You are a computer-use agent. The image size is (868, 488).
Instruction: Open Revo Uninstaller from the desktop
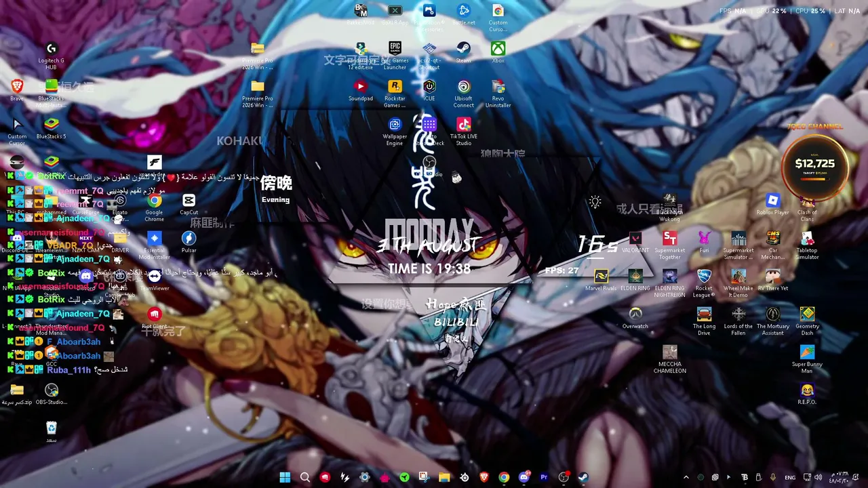coord(498,94)
